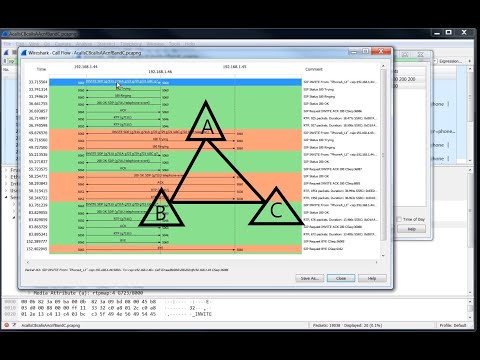Click Help button in VoIP Calls dialog

(411, 229)
